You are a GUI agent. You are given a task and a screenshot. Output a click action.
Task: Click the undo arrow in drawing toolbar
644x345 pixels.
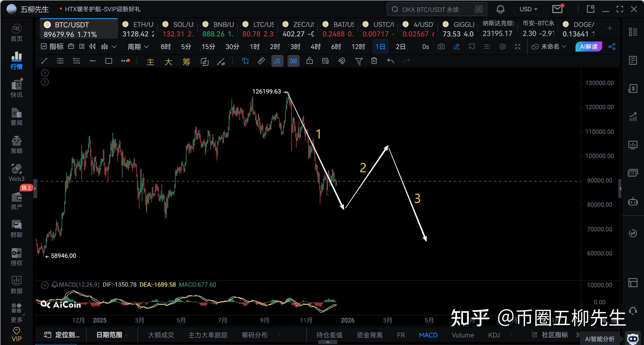click(390, 61)
